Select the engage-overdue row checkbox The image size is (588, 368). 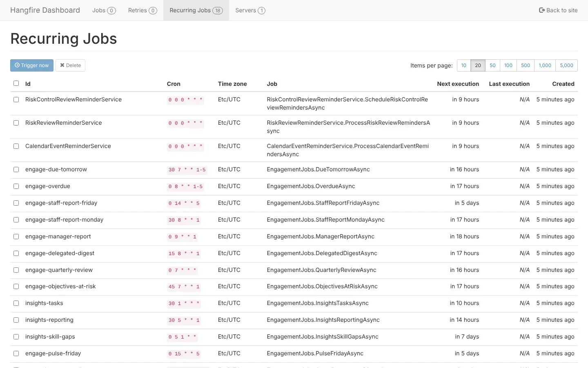[x=16, y=186]
